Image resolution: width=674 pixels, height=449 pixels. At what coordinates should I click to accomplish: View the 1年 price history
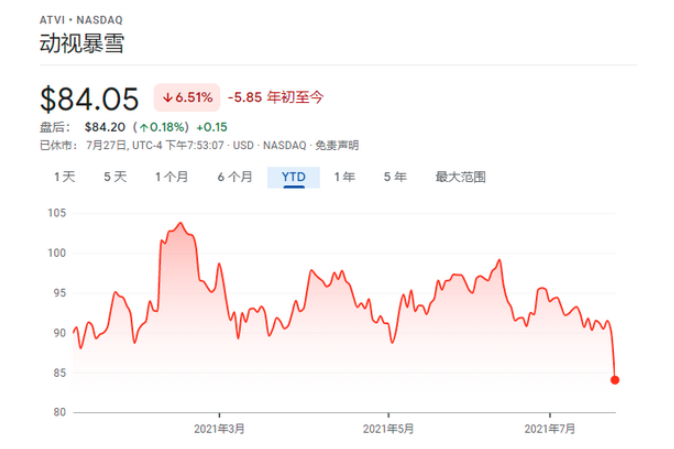click(x=344, y=177)
